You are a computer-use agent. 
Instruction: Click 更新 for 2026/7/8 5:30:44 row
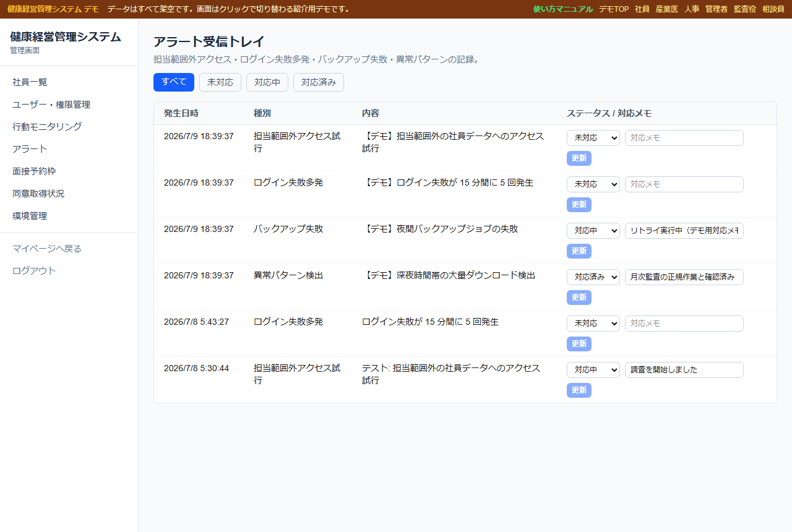579,390
